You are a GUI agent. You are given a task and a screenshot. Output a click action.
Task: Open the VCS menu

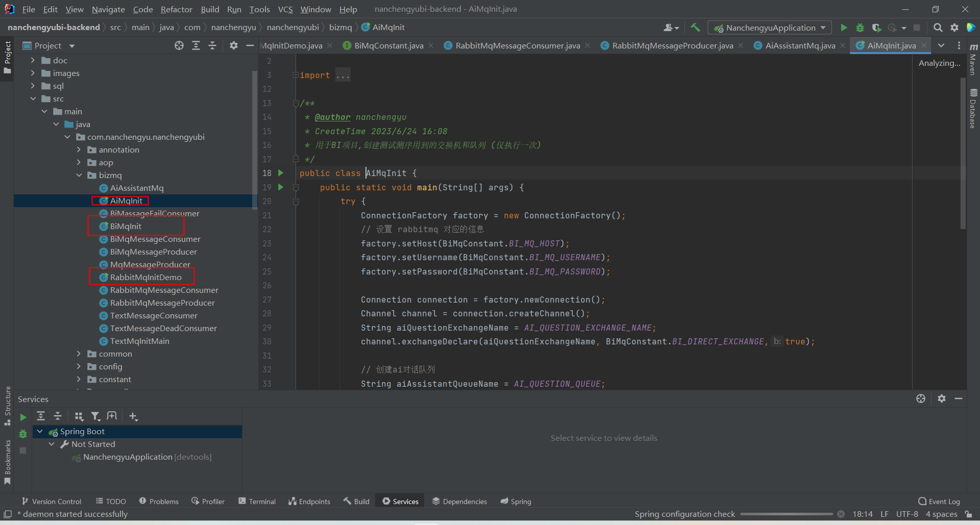click(285, 9)
